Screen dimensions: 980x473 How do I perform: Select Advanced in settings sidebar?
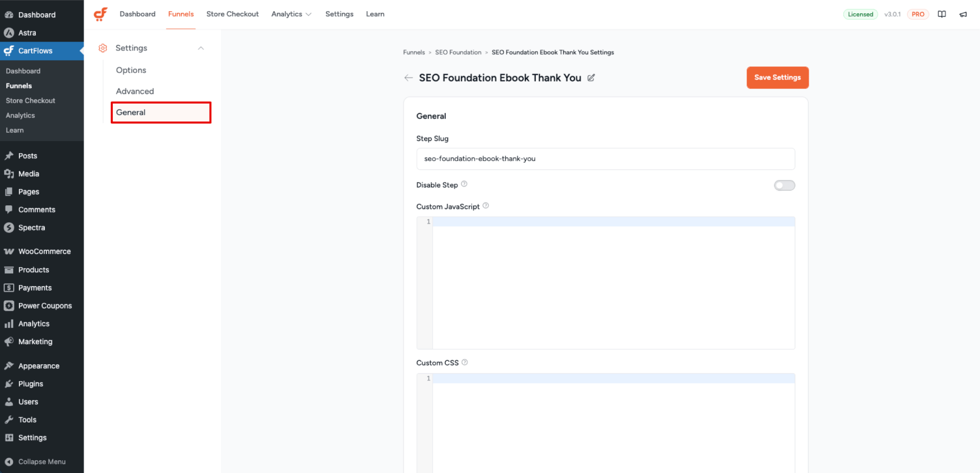(x=161, y=91)
